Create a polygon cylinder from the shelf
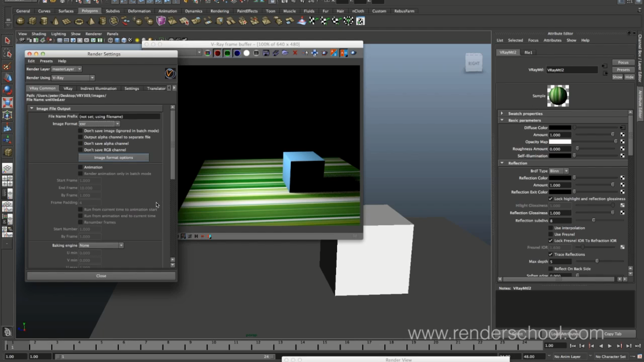This screenshot has width=644, height=362. pyautogui.click(x=44, y=21)
